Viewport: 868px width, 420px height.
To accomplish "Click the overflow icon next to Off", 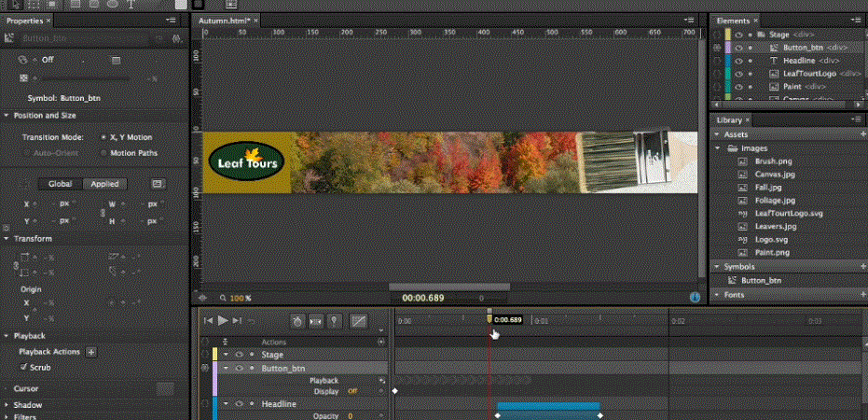I will coord(117,60).
